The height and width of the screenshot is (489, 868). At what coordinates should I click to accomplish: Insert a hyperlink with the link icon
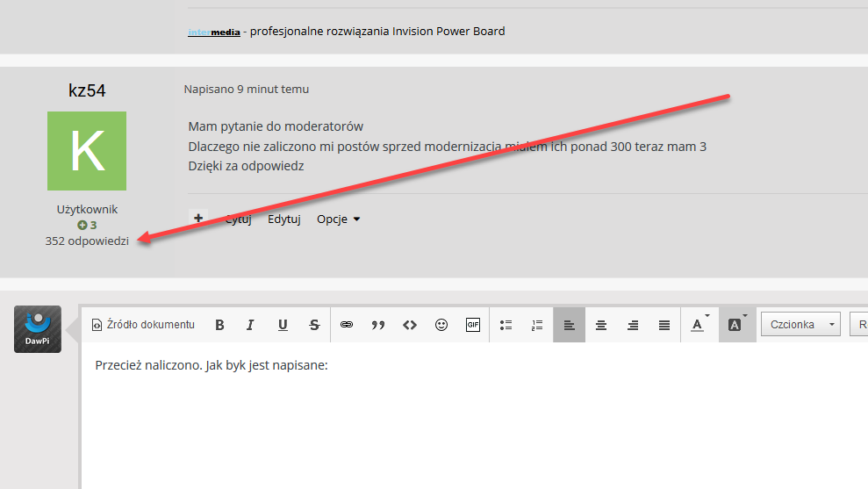point(347,325)
